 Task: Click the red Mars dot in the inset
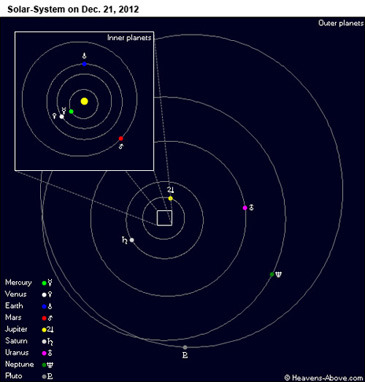coord(121,138)
